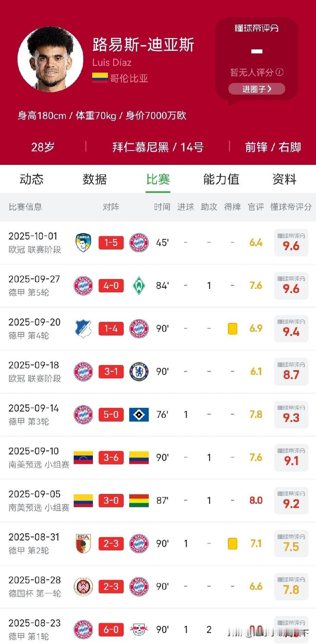Tap the Venezuela flag in 2025-09-10 match
This screenshot has height=644, width=316.
point(83,458)
